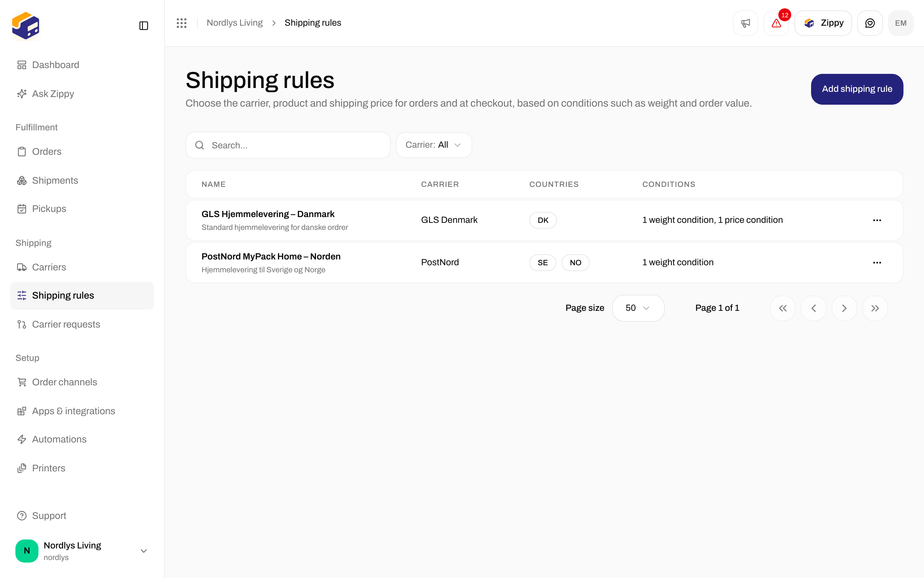The width and height of the screenshot is (924, 578).
Task: Click the search magnifier icon
Action: pyautogui.click(x=199, y=145)
